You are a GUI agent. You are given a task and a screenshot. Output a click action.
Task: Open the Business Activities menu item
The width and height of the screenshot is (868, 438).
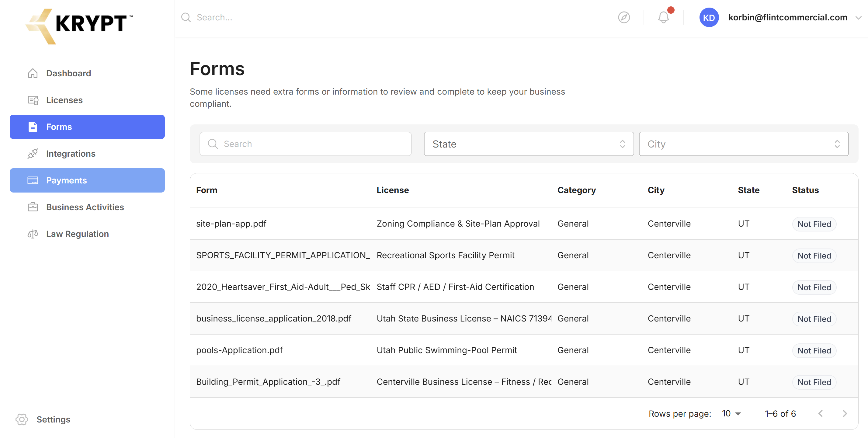pos(87,207)
